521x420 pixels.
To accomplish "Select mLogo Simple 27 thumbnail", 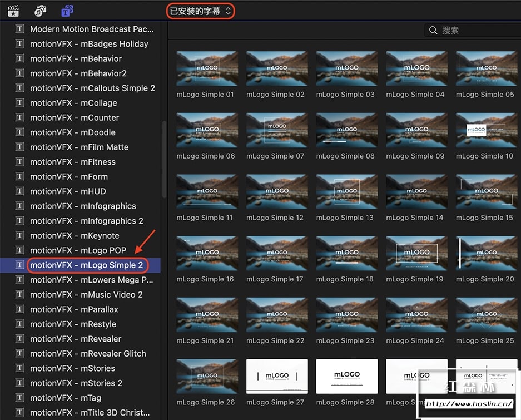I will 277,376.
